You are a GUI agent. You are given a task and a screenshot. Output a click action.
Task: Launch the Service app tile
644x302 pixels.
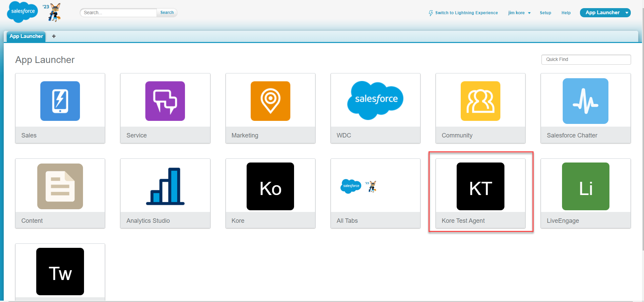click(x=165, y=101)
